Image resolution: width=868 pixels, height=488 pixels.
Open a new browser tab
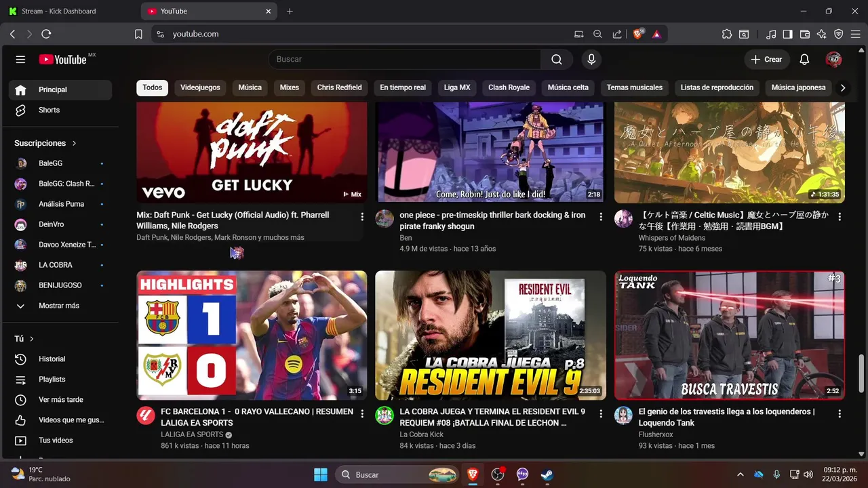290,12
